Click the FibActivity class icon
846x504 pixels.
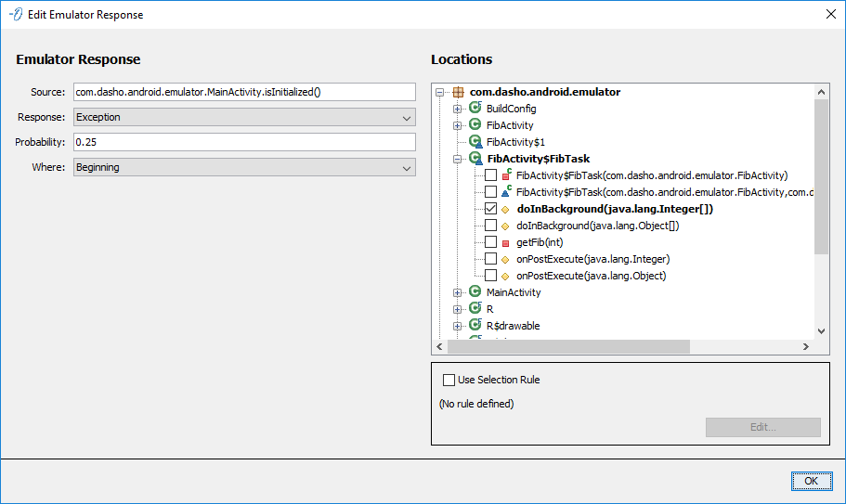click(475, 125)
